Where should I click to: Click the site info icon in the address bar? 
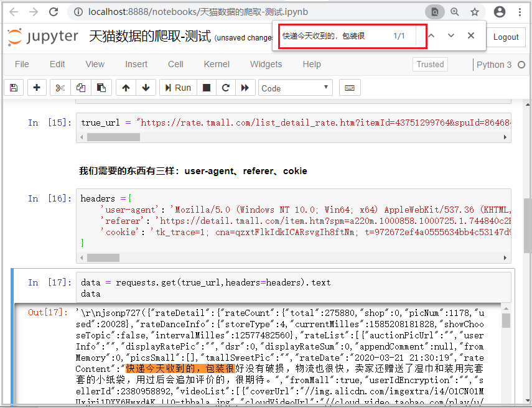click(x=78, y=12)
